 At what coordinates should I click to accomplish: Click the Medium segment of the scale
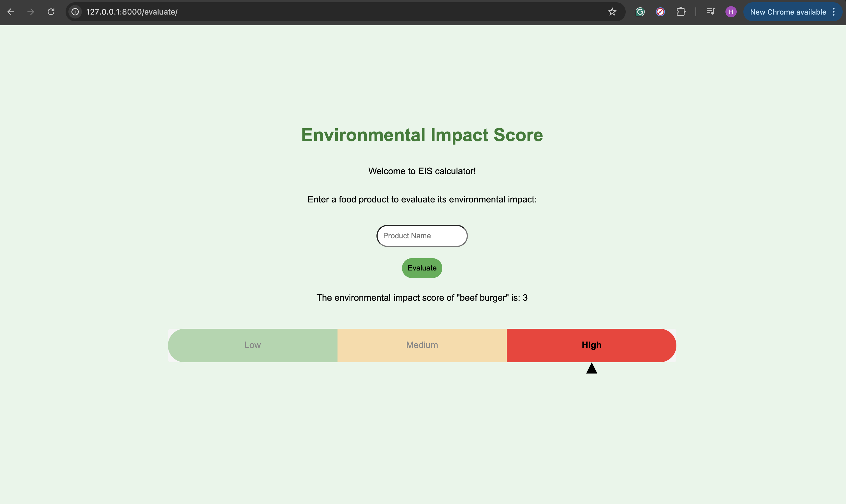tap(422, 345)
